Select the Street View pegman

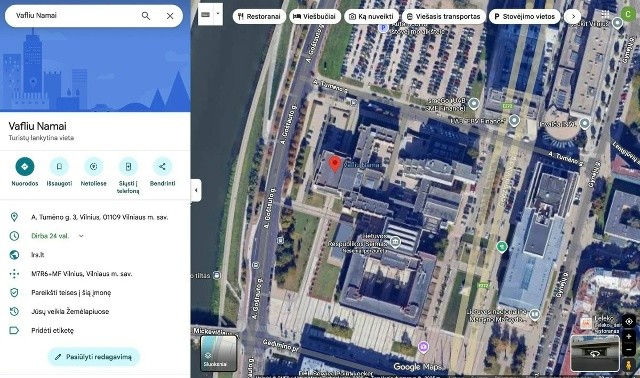629,365
